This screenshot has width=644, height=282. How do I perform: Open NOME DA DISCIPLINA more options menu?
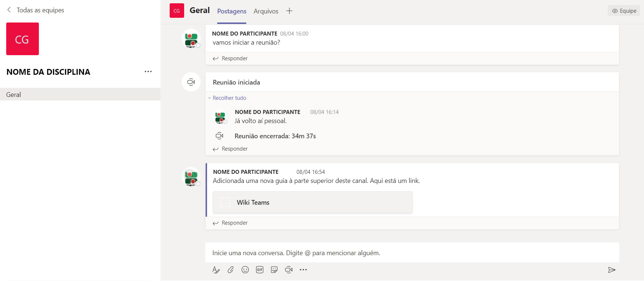(x=148, y=71)
